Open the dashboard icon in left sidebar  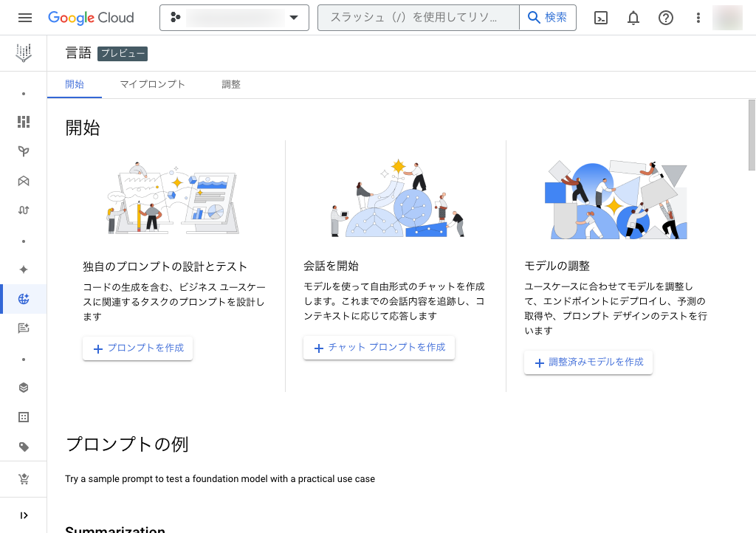tap(24, 122)
